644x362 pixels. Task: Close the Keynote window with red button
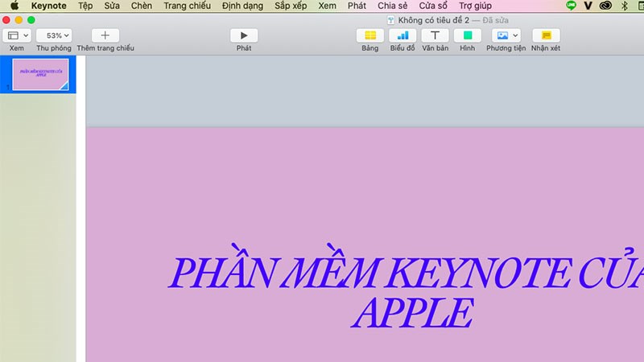(6, 19)
